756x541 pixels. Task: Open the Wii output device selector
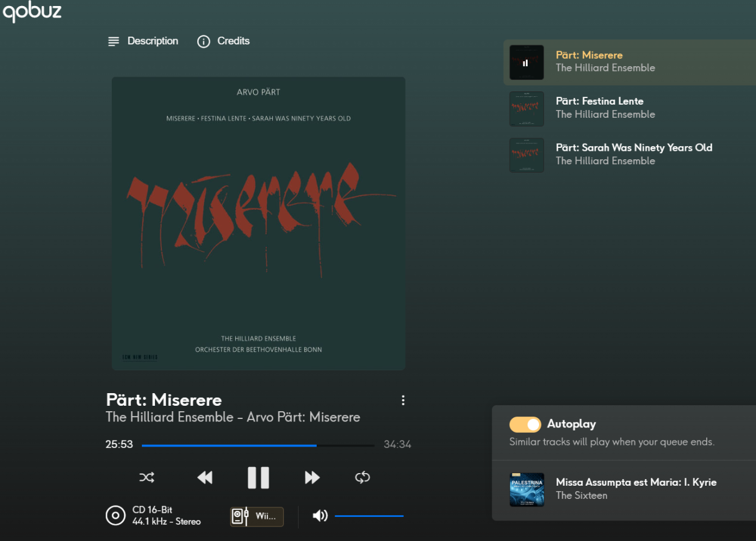pyautogui.click(x=257, y=516)
